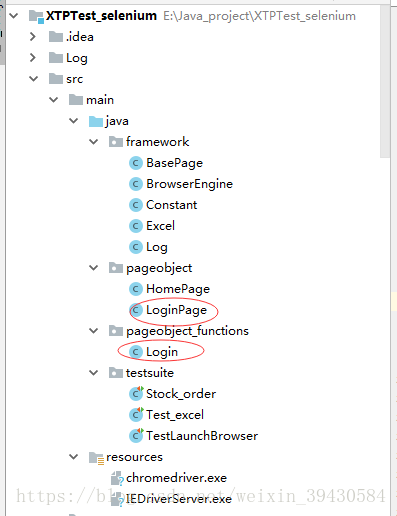Open the Excel class
Screen dimensions: 397x516
(x=160, y=226)
